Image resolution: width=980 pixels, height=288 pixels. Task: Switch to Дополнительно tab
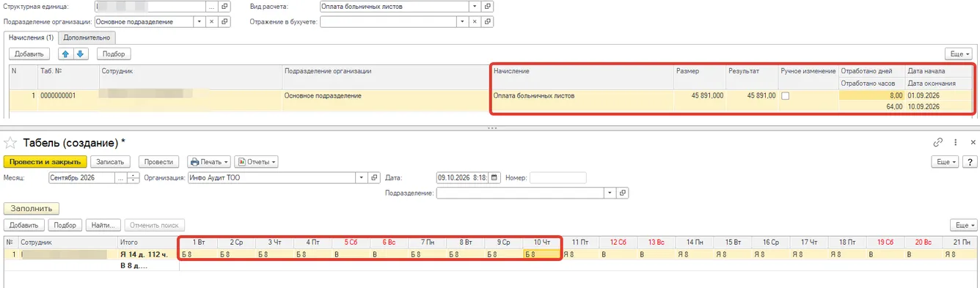pyautogui.click(x=87, y=37)
